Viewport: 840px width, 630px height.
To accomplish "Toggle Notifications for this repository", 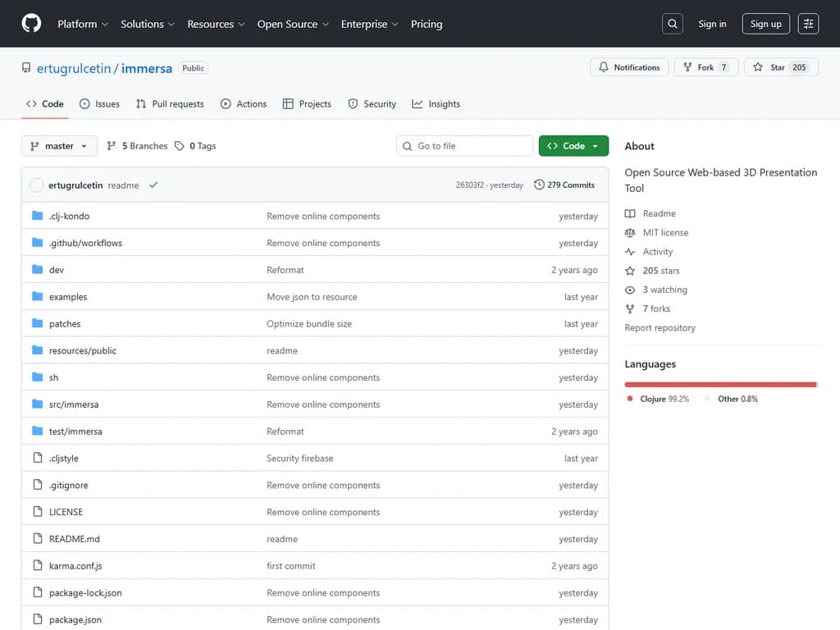I will [x=629, y=67].
